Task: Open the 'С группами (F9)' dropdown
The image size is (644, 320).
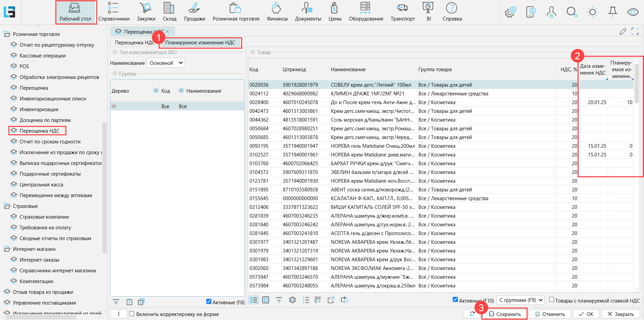Action: (520, 300)
